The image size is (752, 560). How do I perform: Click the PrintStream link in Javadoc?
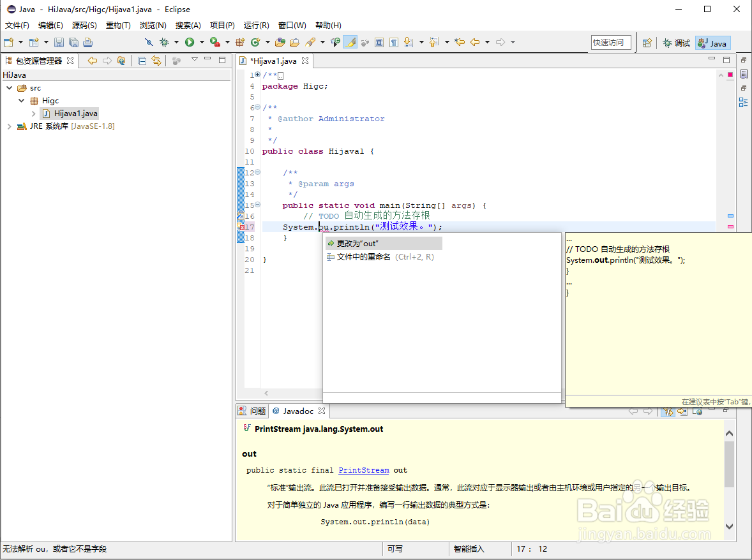(x=363, y=471)
